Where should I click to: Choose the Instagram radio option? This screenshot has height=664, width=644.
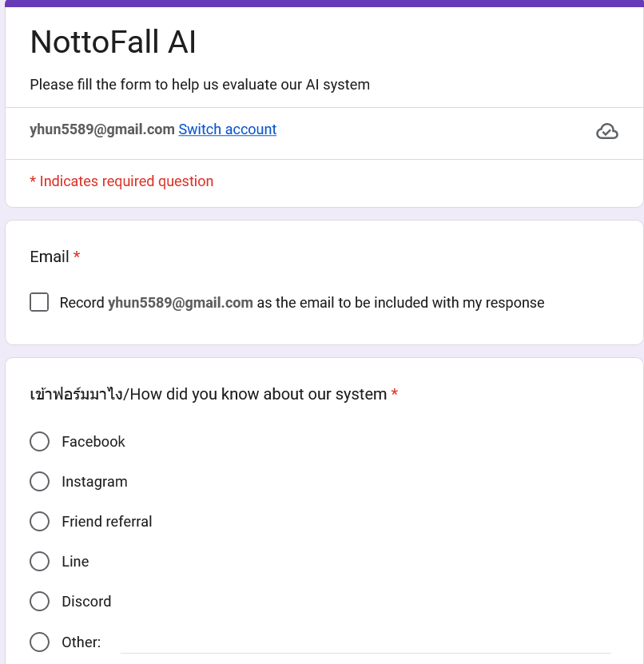click(39, 482)
